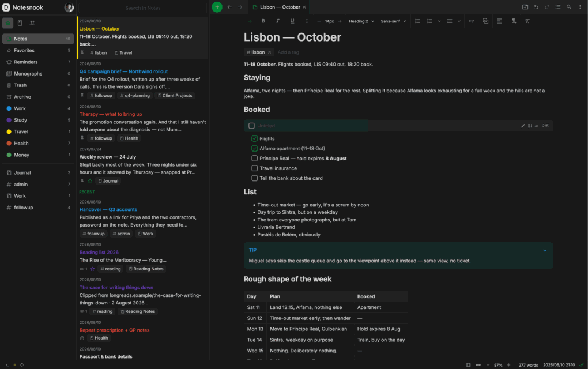This screenshot has width=588, height=369.
Task: Open Handover — Q3 accounts note
Action: point(142,218)
